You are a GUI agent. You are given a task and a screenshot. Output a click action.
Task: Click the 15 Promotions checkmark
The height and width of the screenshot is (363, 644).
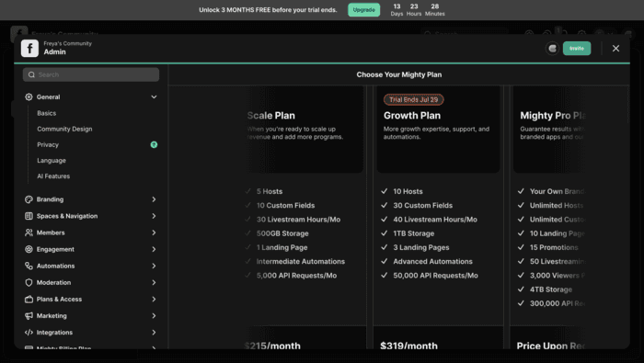(521, 247)
